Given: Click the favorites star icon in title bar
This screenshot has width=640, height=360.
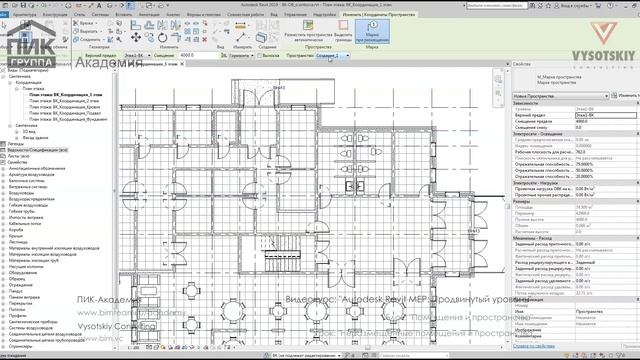Looking at the screenshot, I should point(548,6).
